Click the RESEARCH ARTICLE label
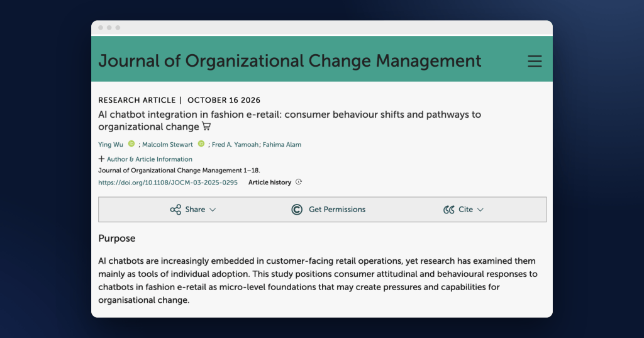Viewport: 644px width, 338px height. click(136, 100)
